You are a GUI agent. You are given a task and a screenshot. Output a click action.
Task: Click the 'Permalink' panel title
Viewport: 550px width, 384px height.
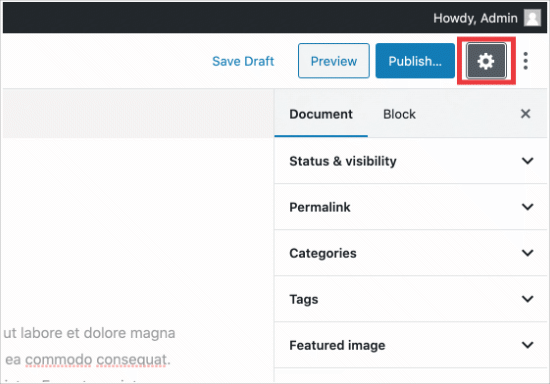coord(320,207)
